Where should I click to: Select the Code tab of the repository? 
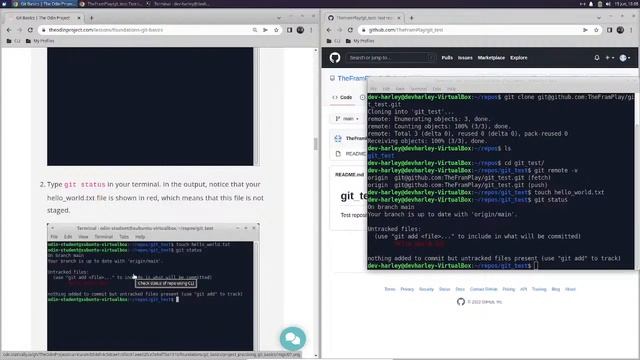tap(342, 97)
